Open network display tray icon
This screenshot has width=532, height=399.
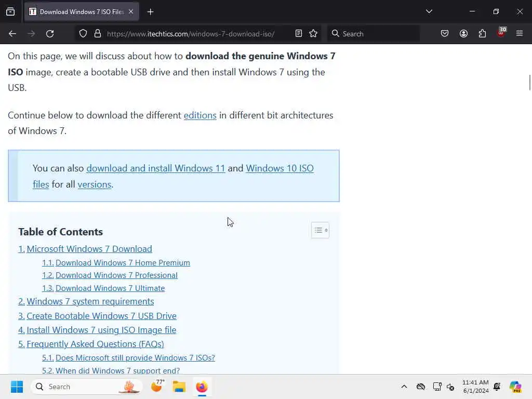(437, 387)
